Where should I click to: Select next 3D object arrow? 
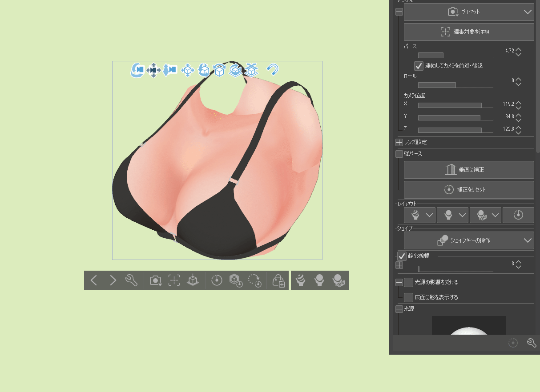[x=113, y=280]
